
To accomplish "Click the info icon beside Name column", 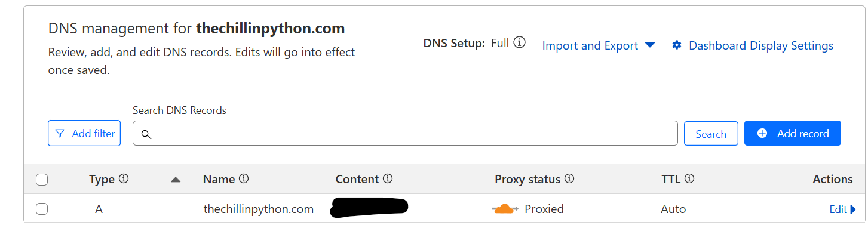I will (x=244, y=178).
